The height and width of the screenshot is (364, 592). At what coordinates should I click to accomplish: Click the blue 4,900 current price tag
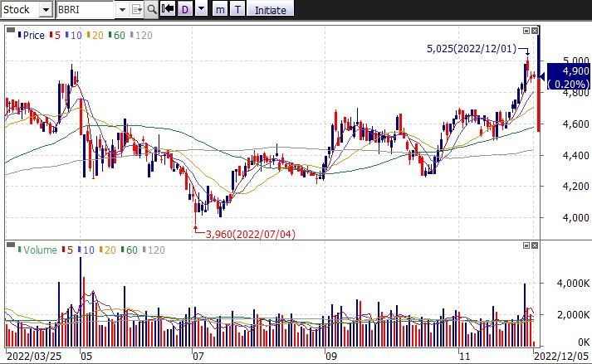click(568, 77)
